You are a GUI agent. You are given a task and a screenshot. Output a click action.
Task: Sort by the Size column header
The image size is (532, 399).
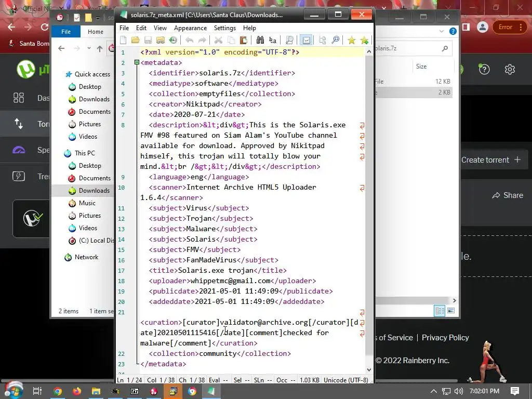(421, 66)
